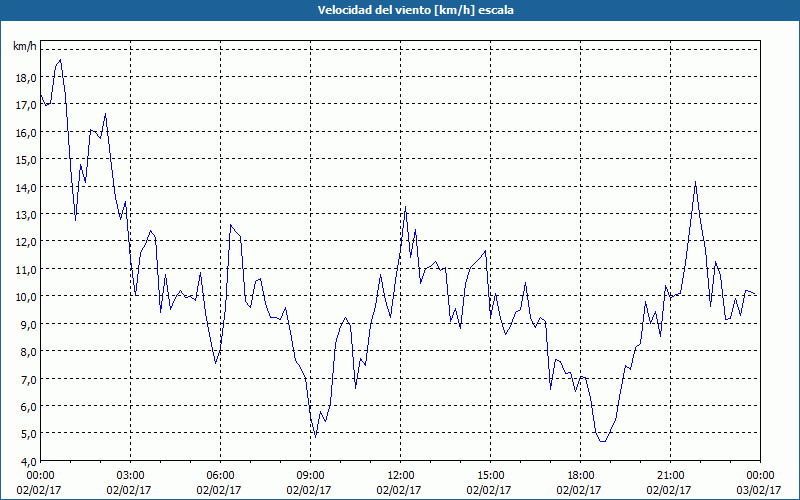Select the "10,0" y-axis value
This screenshot has width=800, height=500.
click(26, 296)
